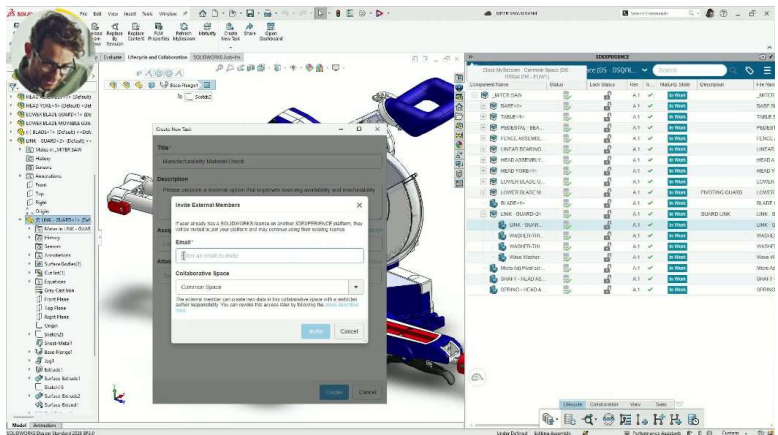This screenshot has width=778, height=435.
Task: Select the Collaboration tab at panel bottom
Action: pos(604,404)
